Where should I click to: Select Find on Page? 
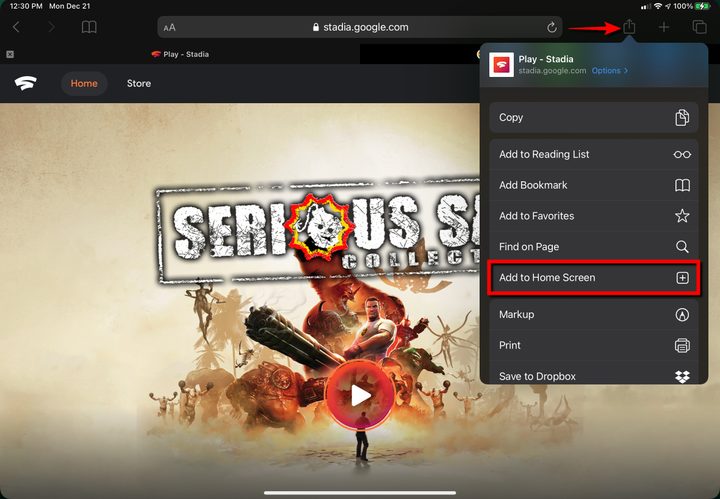point(594,247)
